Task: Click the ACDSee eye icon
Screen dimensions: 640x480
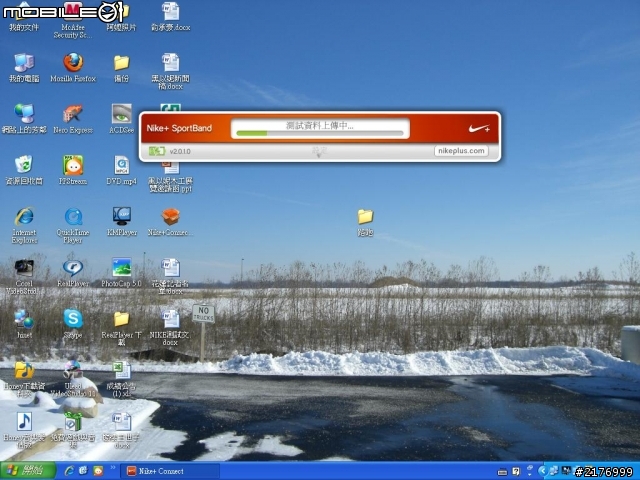Action: coord(122,113)
